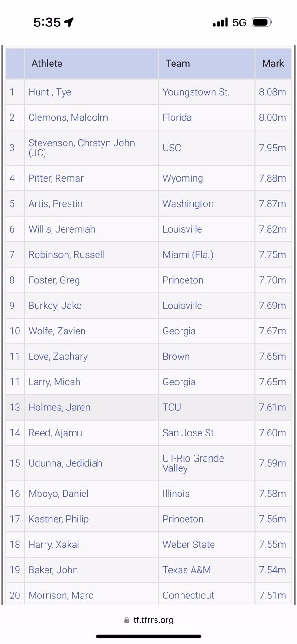The width and height of the screenshot is (297, 644).
Task: Tap the cellular signal bars icon
Action: coord(220,22)
